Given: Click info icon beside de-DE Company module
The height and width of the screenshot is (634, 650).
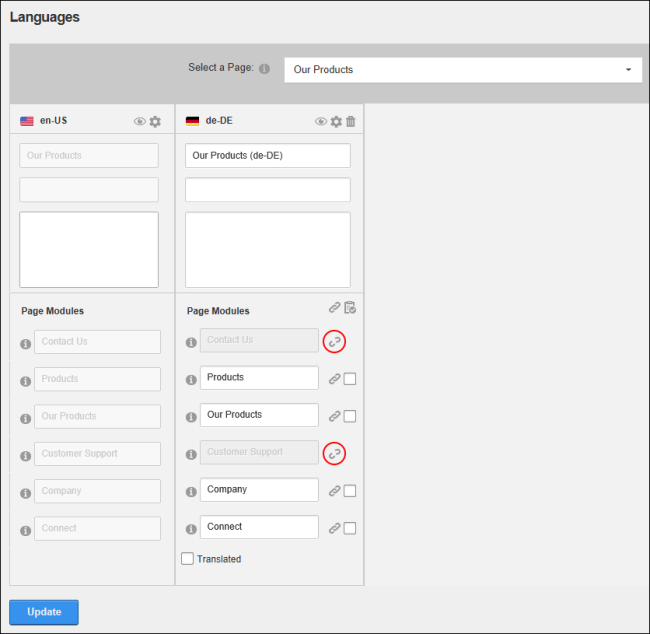Looking at the screenshot, I should pyautogui.click(x=191, y=492).
